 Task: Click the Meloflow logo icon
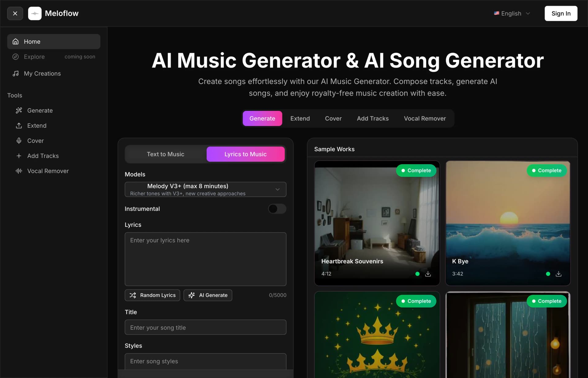pos(35,13)
